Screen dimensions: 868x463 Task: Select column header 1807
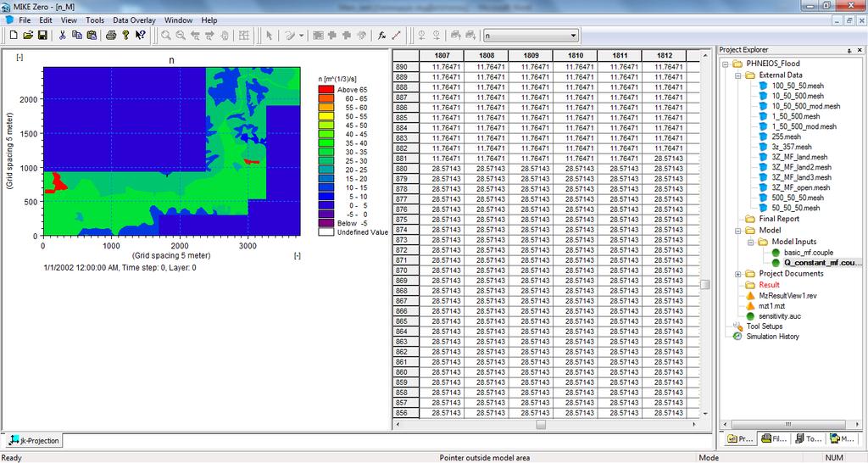click(x=442, y=55)
